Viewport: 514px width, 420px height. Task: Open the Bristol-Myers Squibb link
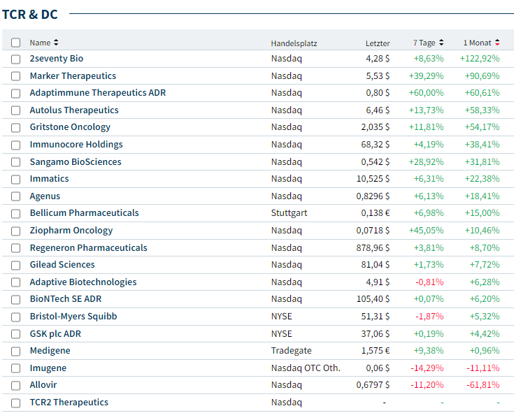(73, 317)
